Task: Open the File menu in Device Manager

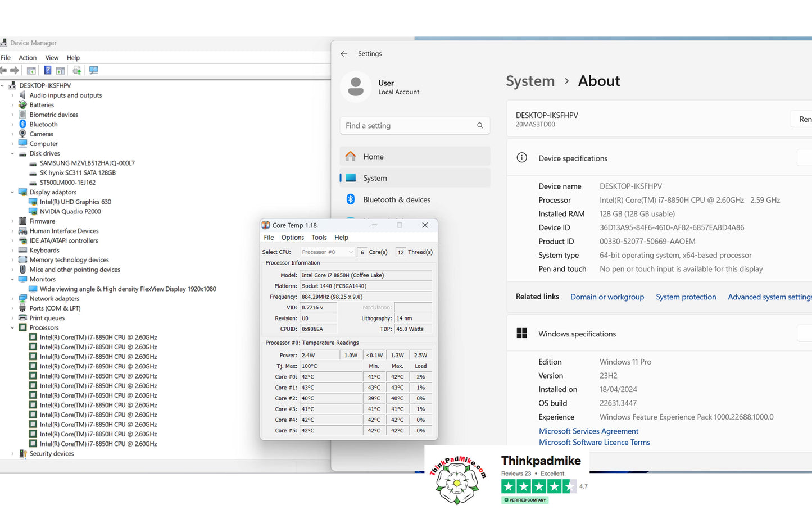Action: [x=6, y=58]
